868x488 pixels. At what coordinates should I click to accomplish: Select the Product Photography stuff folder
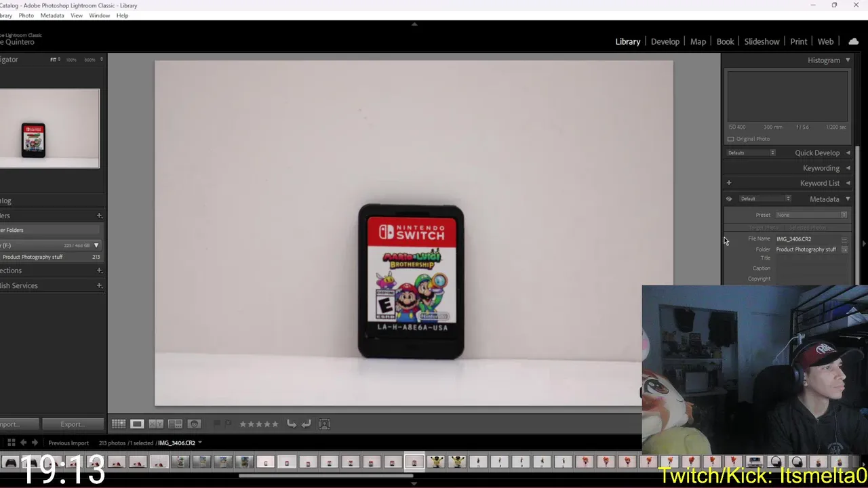point(50,257)
